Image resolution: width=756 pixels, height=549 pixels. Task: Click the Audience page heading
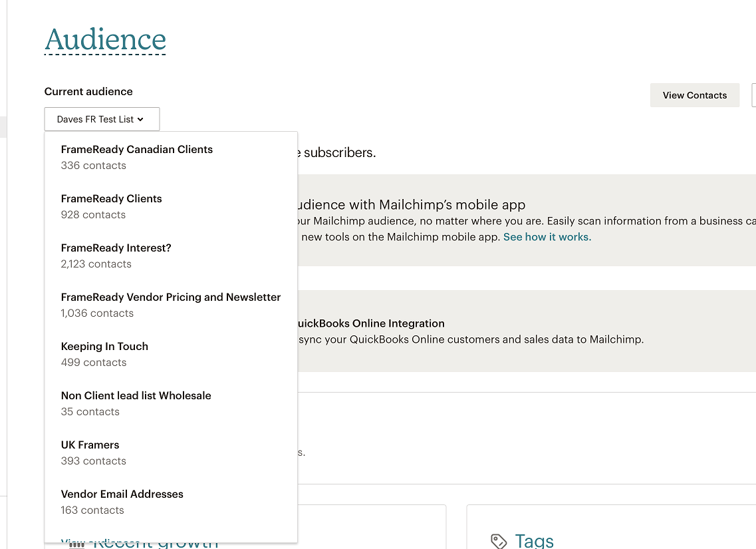[x=105, y=40]
